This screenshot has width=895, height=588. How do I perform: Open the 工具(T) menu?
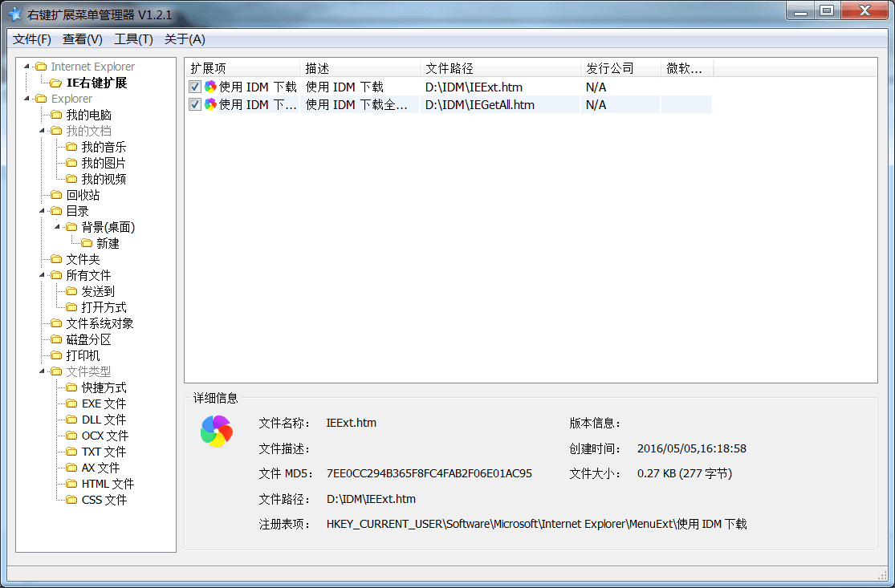tap(133, 39)
